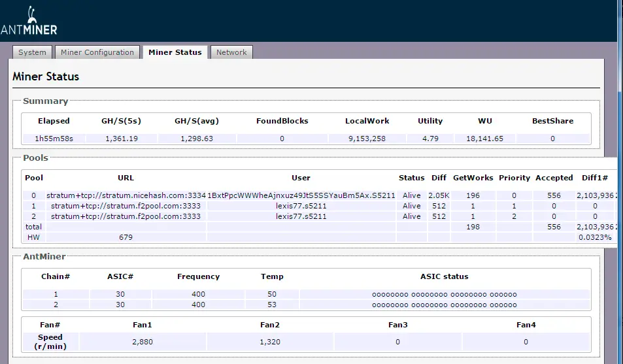
Task: Click chain 2 ASIC status string
Action: 444,305
